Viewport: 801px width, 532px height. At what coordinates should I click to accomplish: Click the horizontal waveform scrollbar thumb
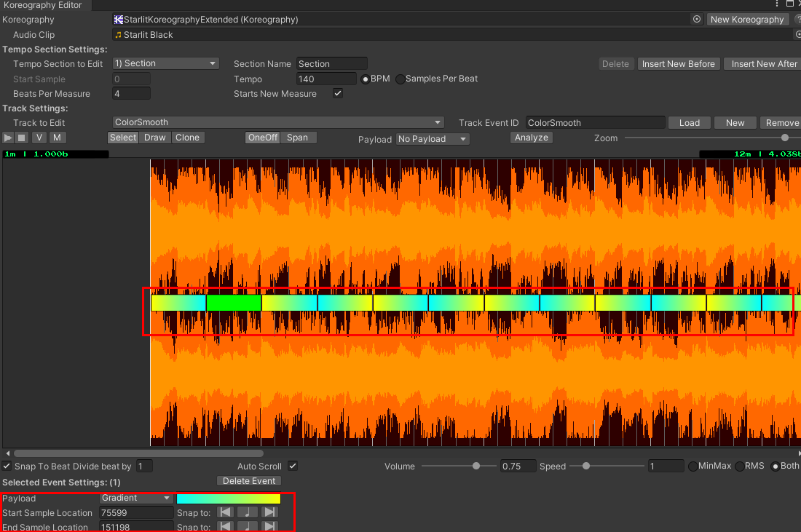click(138, 453)
